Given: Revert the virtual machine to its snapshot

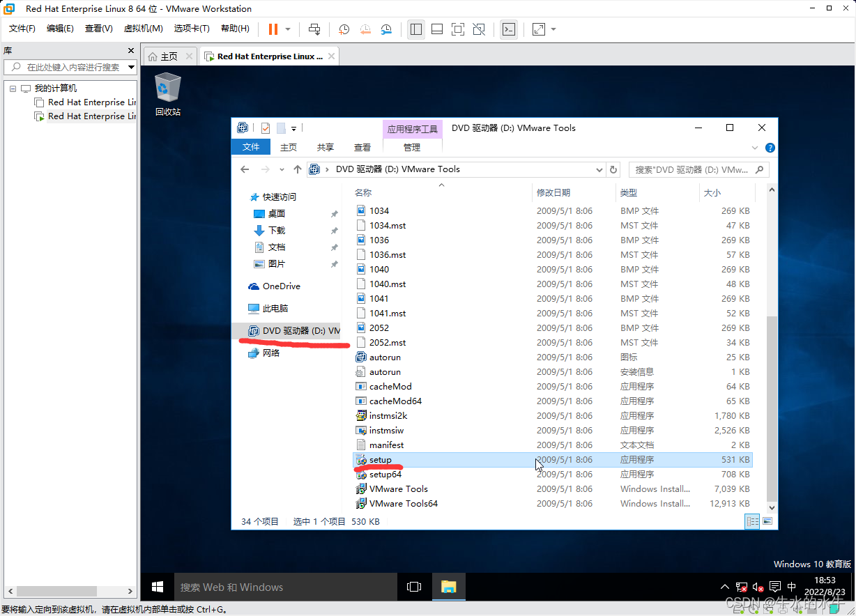Looking at the screenshot, I should pos(365,29).
